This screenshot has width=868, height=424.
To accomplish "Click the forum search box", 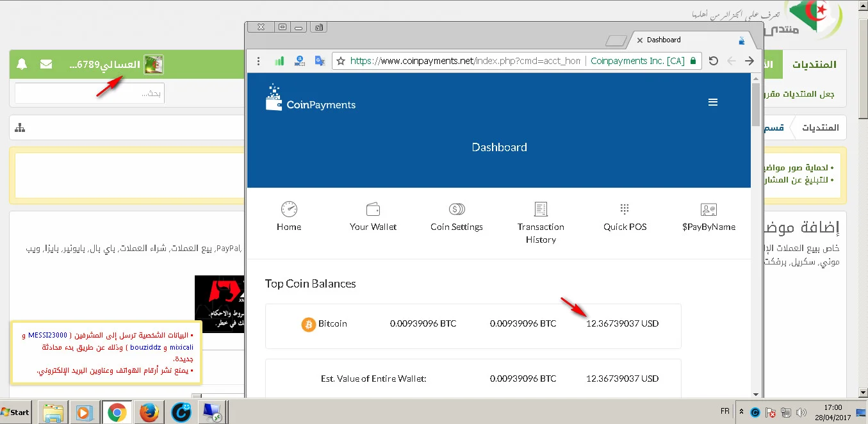I will [x=90, y=94].
